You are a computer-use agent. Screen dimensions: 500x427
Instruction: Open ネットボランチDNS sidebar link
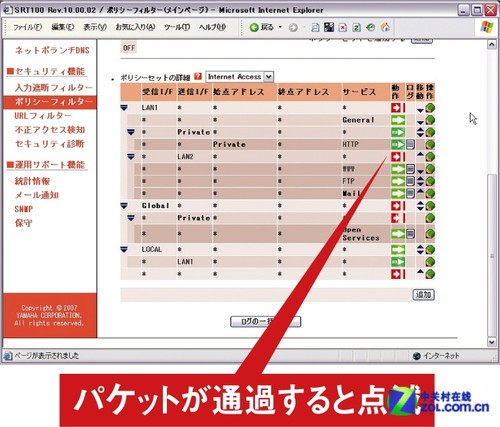click(52, 50)
